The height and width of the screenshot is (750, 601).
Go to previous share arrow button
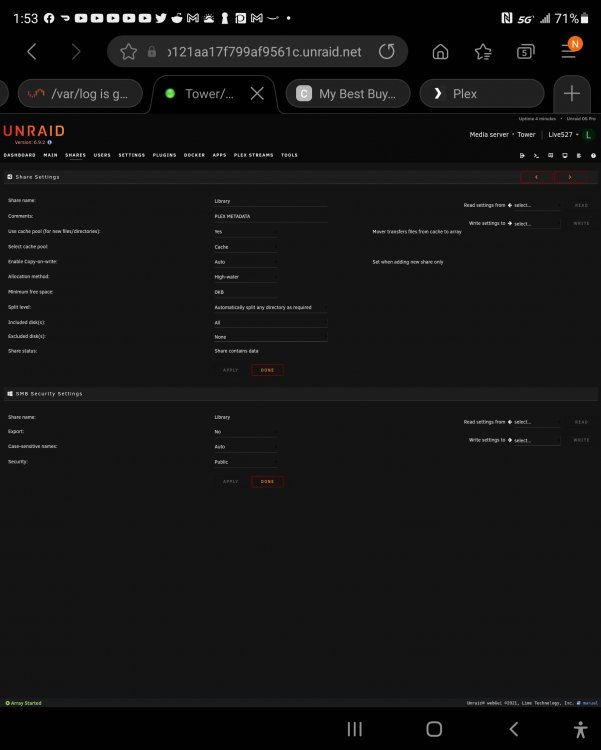(x=536, y=177)
